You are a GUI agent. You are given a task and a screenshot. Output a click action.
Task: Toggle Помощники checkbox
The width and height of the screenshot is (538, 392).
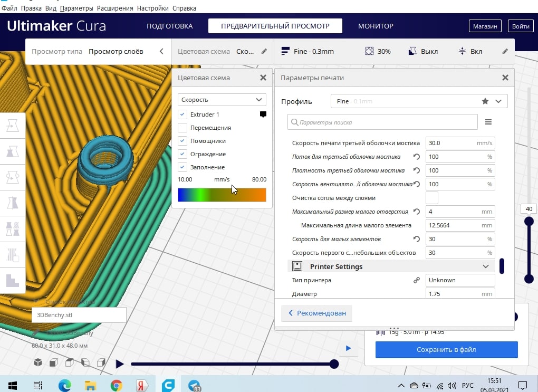pyautogui.click(x=182, y=141)
